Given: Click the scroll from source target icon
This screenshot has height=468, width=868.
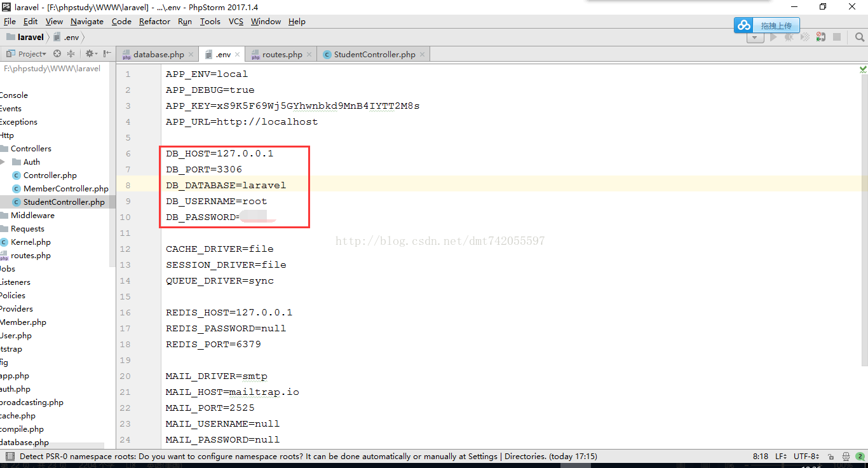Looking at the screenshot, I should (x=57, y=54).
